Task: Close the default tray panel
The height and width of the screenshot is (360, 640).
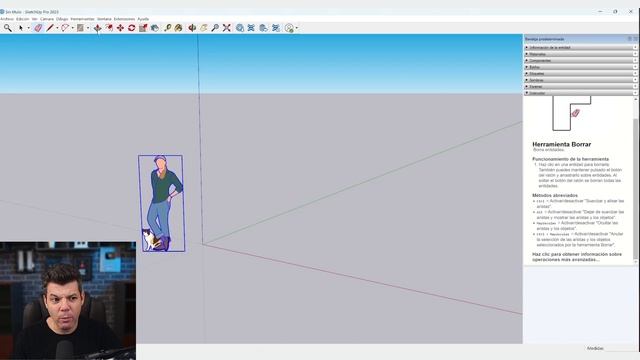Action: point(636,39)
